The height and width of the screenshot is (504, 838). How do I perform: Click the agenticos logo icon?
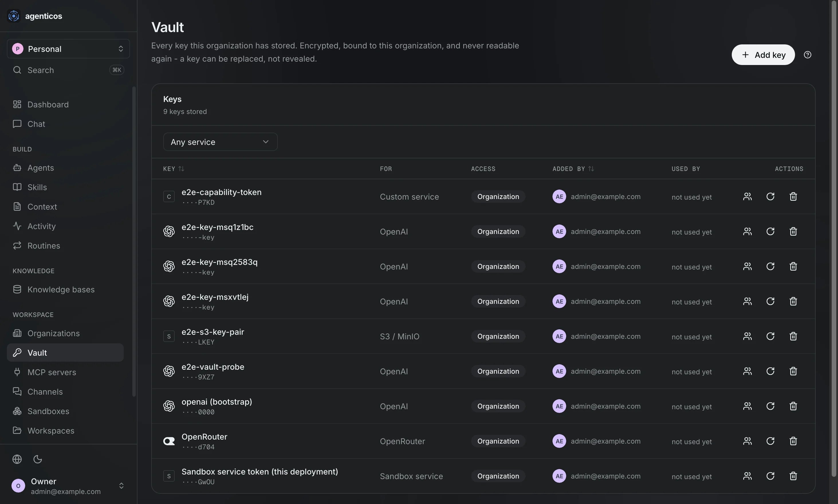coord(13,16)
